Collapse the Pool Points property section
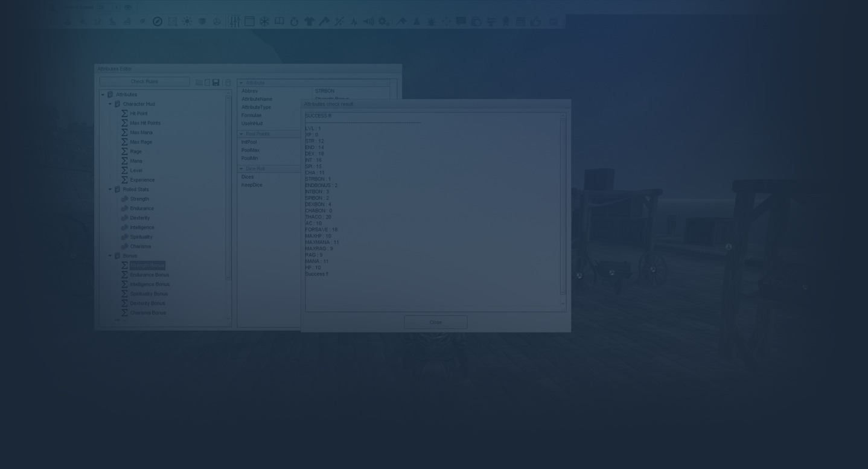868x469 pixels. tap(241, 134)
